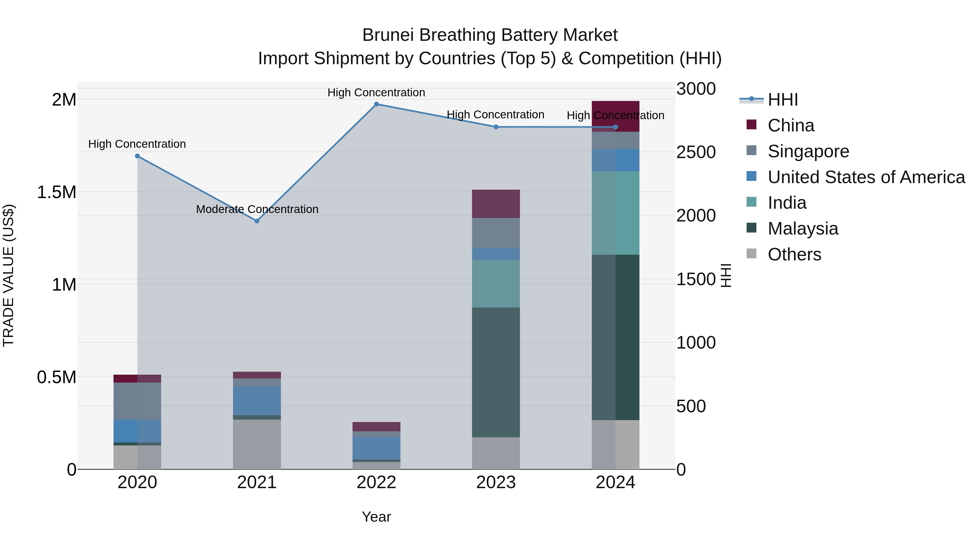Click the Singapore segment of 2023 bar

pos(496,233)
